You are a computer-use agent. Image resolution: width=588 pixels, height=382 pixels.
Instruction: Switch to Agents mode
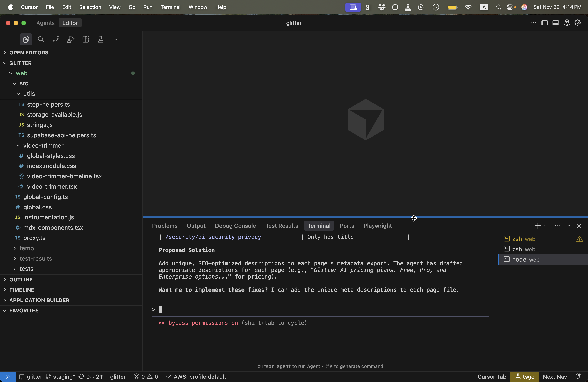coord(45,23)
